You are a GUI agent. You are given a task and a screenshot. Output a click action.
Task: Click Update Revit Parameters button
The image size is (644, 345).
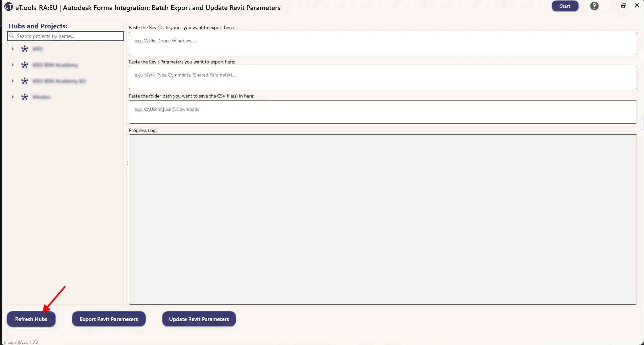(x=199, y=319)
